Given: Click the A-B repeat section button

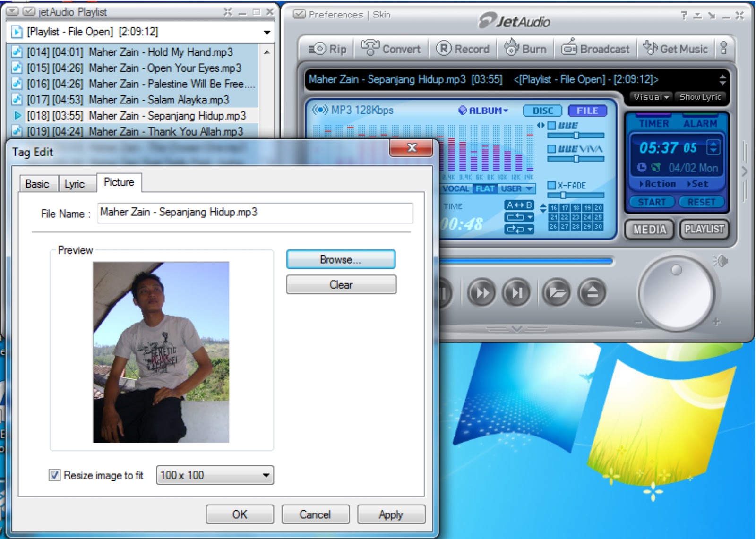Looking at the screenshot, I should click(519, 205).
